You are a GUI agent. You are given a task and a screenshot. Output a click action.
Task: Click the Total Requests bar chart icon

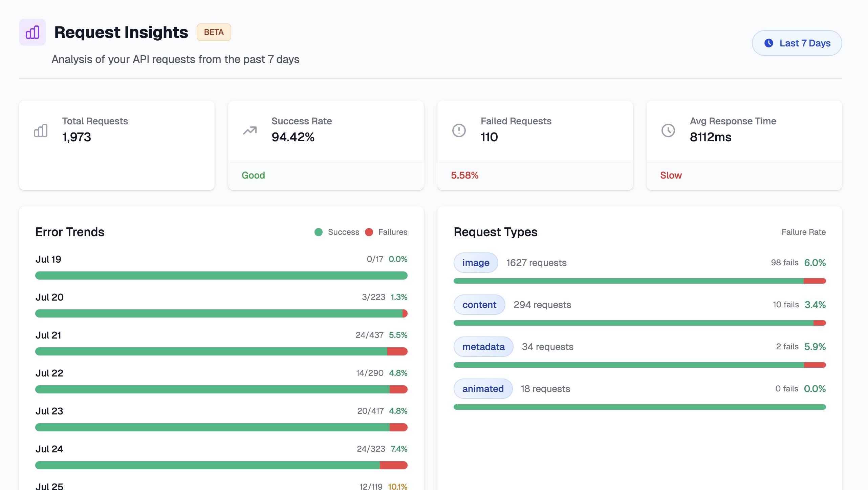pos(41,130)
